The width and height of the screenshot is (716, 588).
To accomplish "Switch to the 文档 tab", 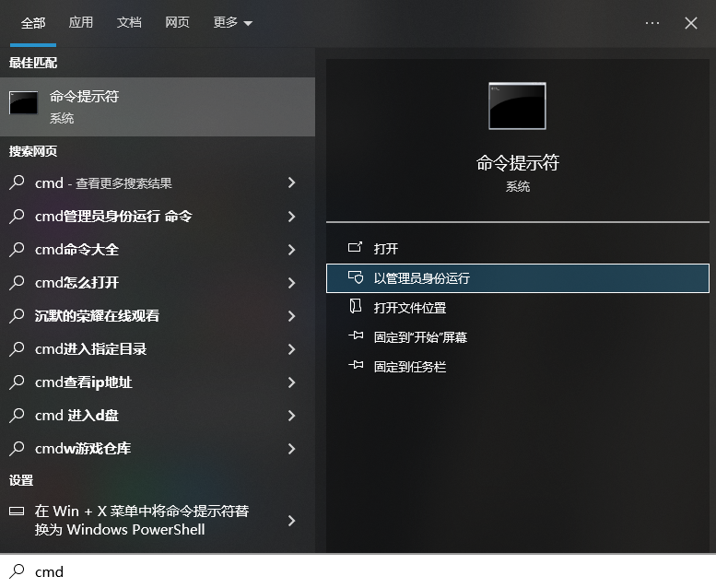I will click(129, 22).
